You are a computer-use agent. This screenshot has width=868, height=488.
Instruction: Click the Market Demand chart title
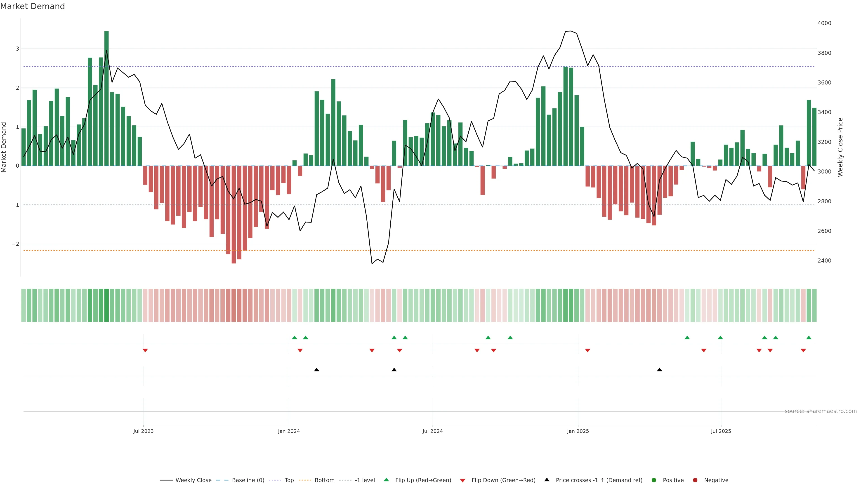tap(32, 6)
